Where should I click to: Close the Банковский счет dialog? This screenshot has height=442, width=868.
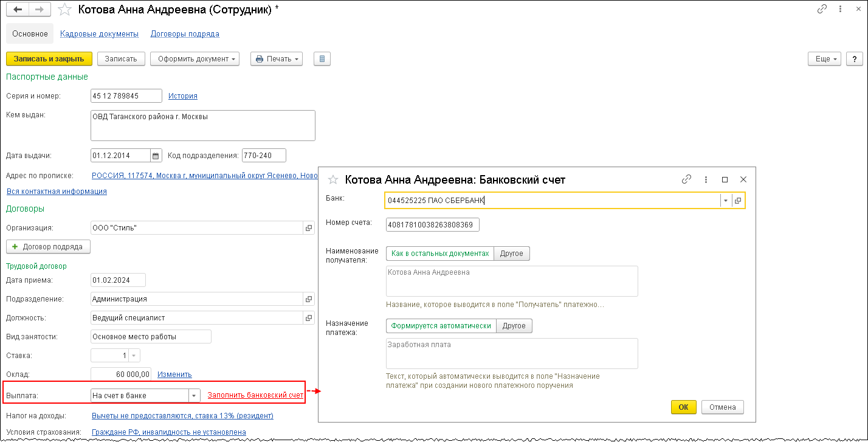743,179
